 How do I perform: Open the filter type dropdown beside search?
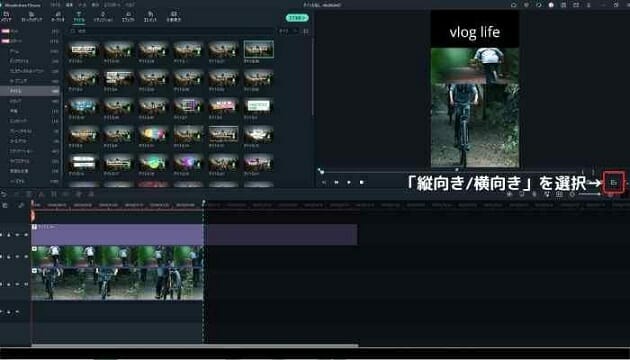coord(289,31)
